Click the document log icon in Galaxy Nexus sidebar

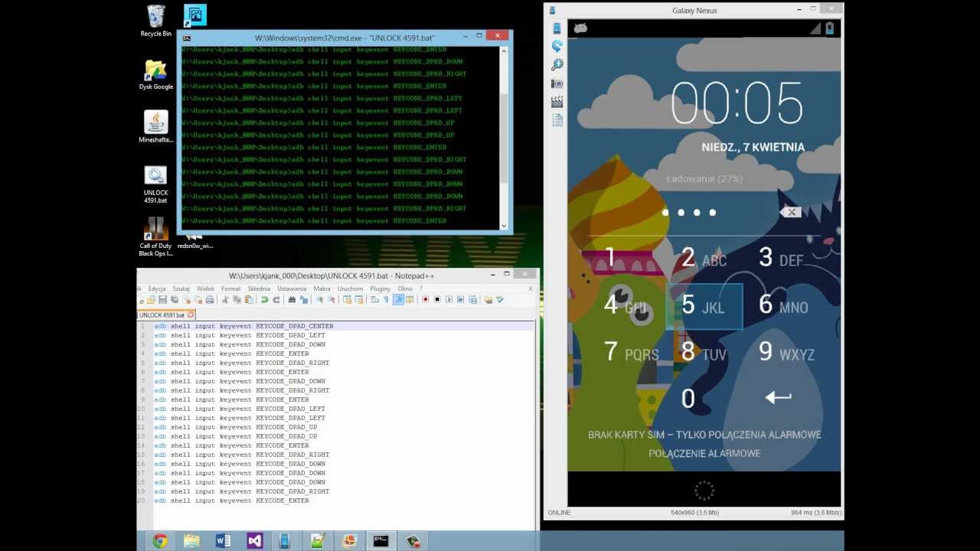557,120
